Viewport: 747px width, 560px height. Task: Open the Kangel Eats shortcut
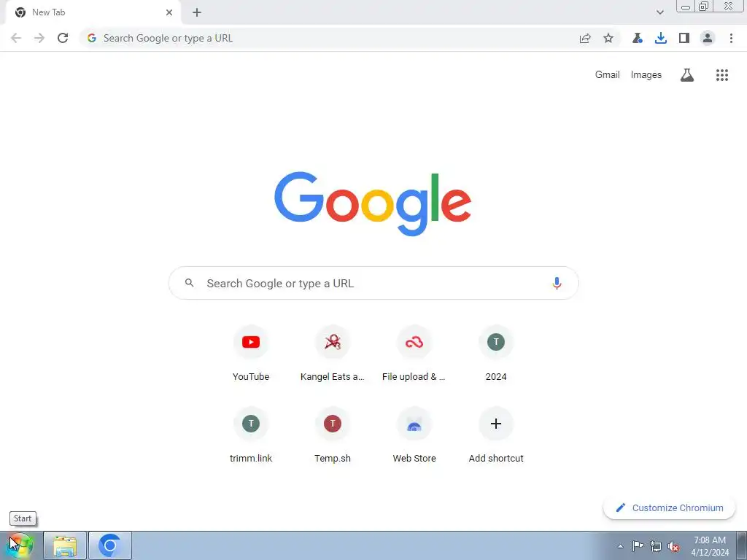(x=333, y=354)
